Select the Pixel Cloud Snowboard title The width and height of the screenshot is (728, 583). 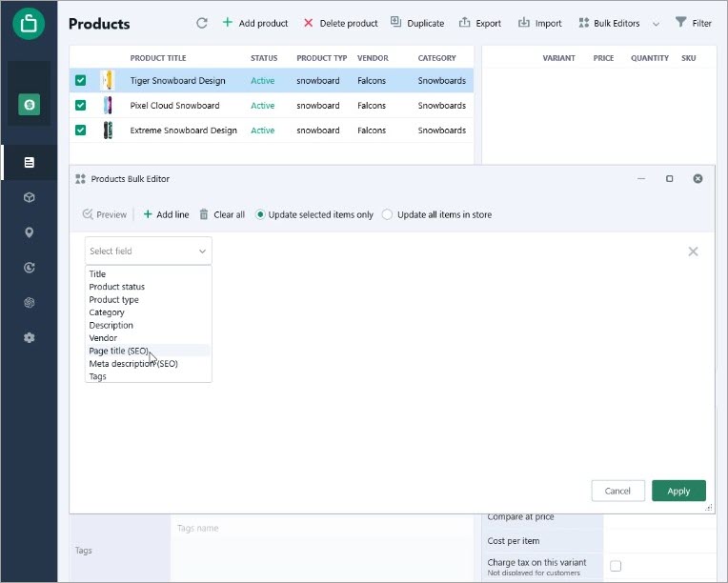point(174,106)
